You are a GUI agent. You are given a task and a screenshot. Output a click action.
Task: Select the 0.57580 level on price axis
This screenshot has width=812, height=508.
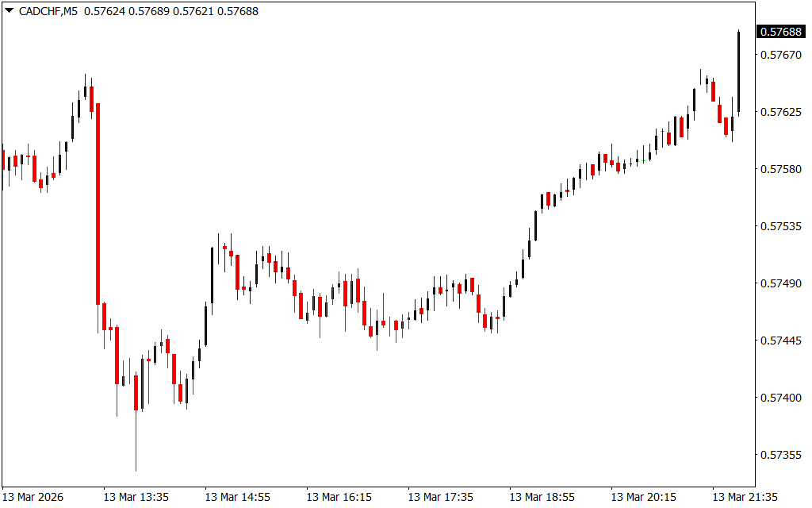pyautogui.click(x=780, y=169)
